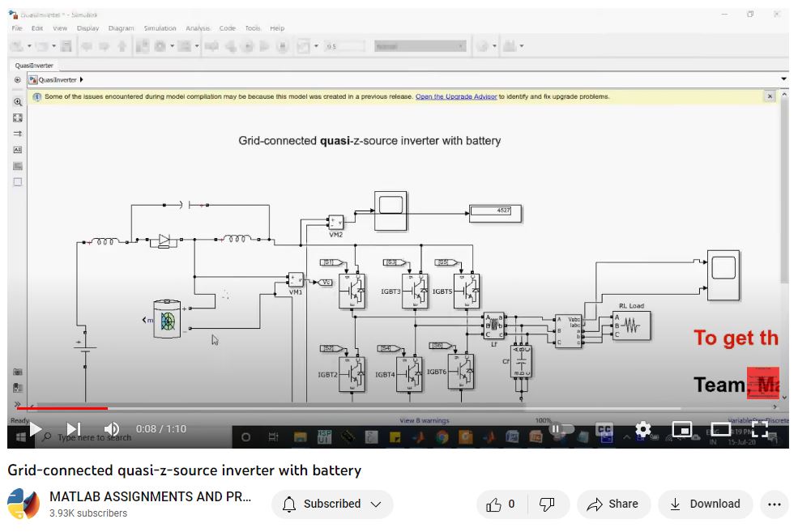The height and width of the screenshot is (532, 798).
Task: Select the QuasiInverter model tab
Action: 34,66
